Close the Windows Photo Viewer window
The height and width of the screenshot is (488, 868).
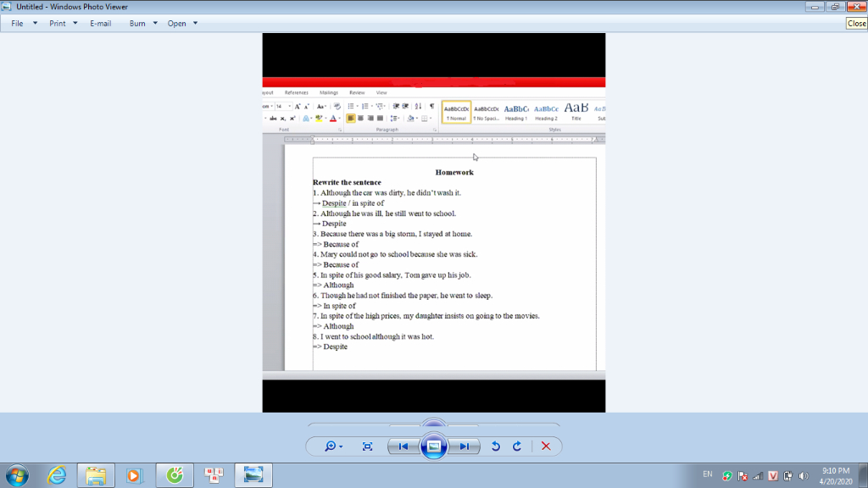(x=856, y=7)
